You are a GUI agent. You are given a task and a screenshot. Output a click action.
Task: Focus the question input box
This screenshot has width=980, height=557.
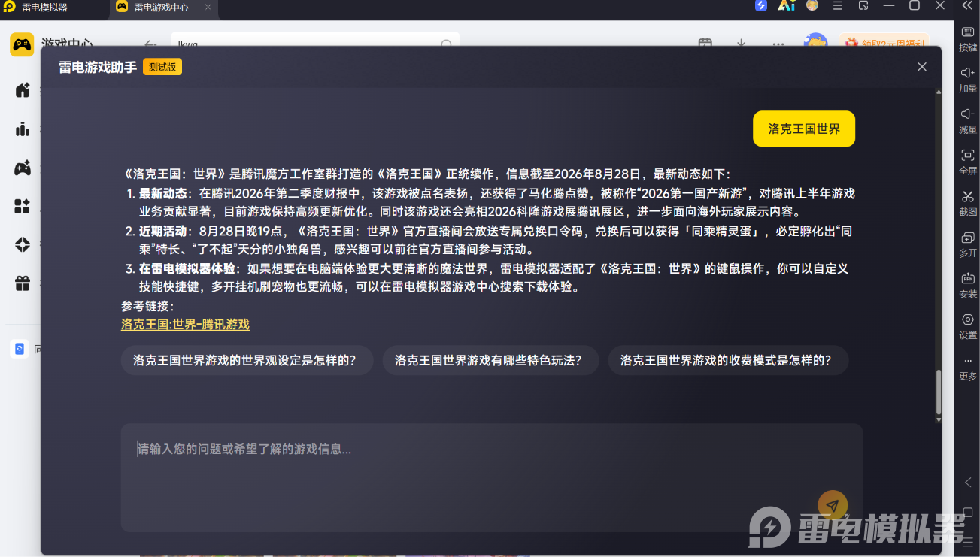(492, 477)
